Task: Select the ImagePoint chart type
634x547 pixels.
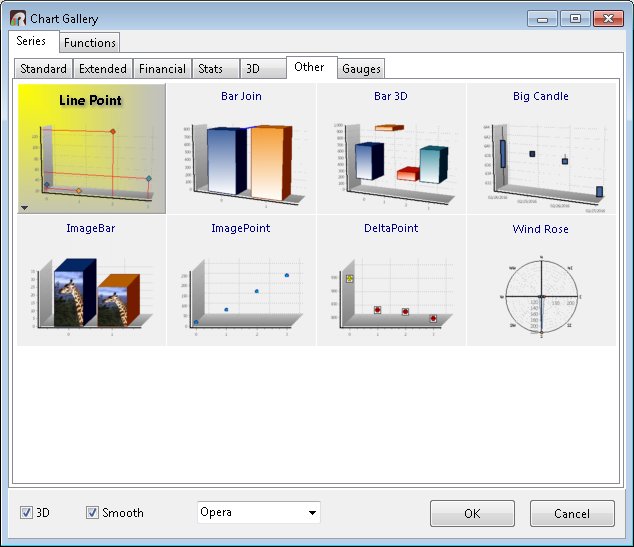Action: click(241, 283)
